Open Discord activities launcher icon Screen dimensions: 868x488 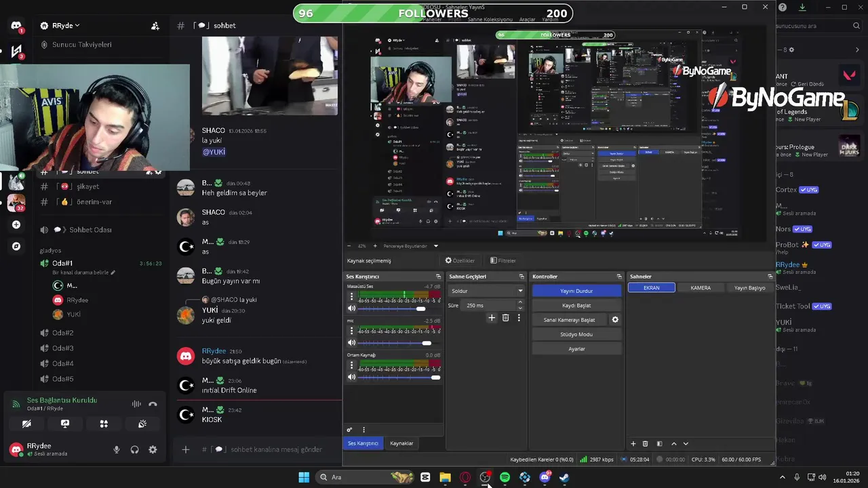(x=104, y=424)
